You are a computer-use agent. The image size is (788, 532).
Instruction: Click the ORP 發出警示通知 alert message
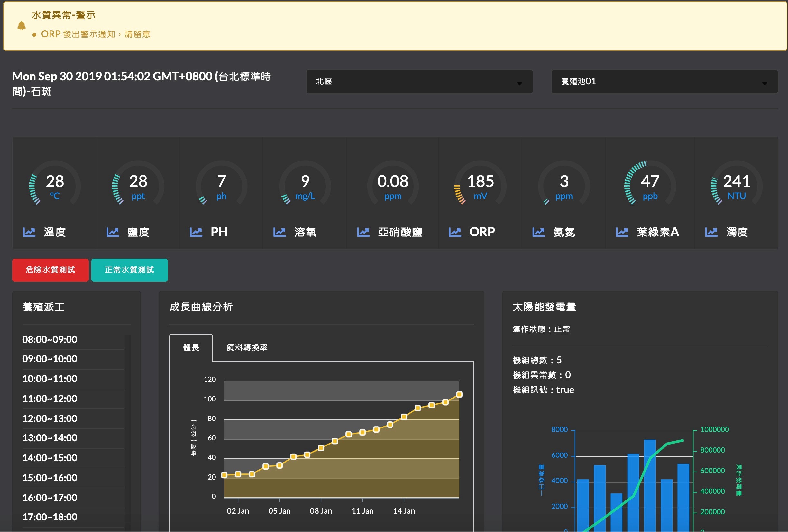click(96, 34)
